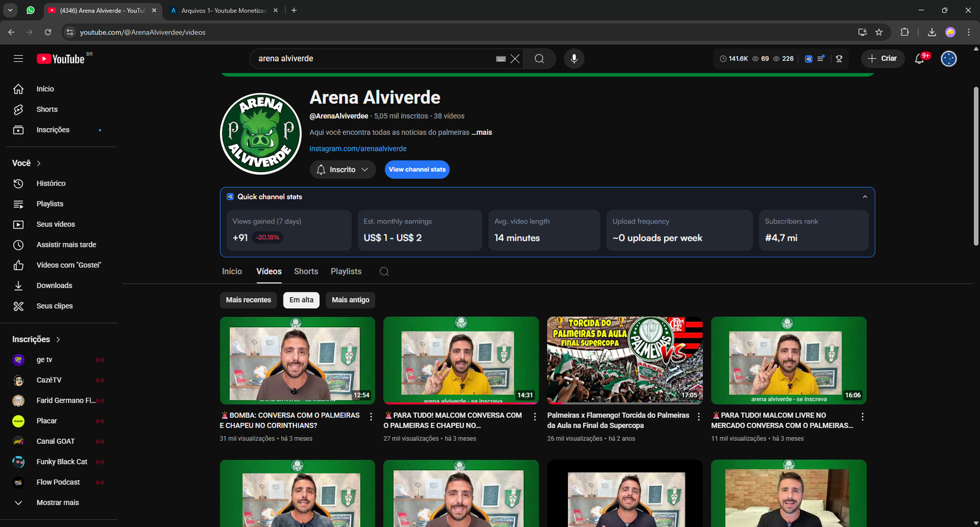Open the notifications bell in the header
This screenshot has width=980, height=527.
click(x=919, y=59)
